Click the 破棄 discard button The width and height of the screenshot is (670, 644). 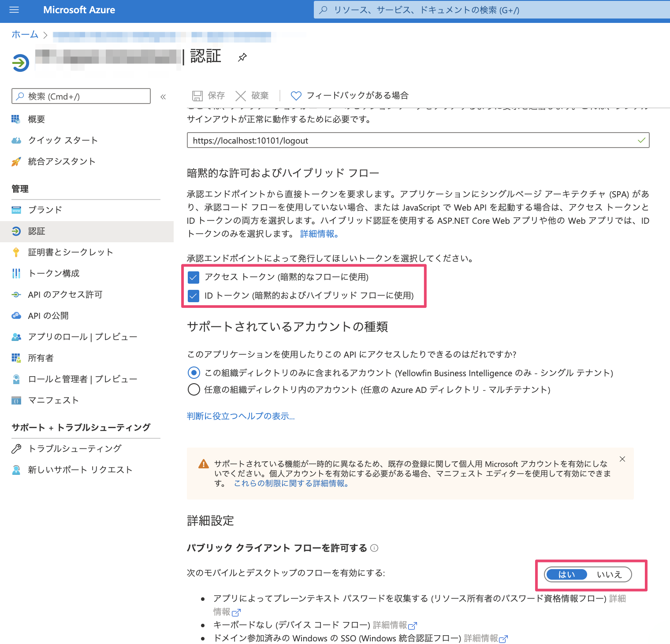coord(252,96)
